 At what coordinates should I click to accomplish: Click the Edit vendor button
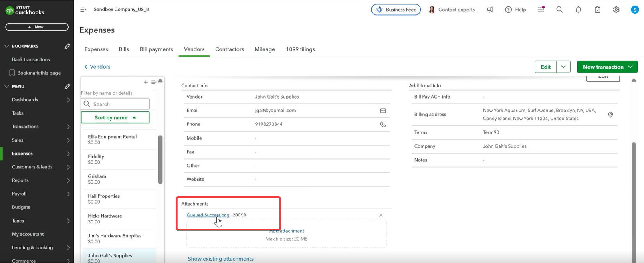click(x=545, y=67)
